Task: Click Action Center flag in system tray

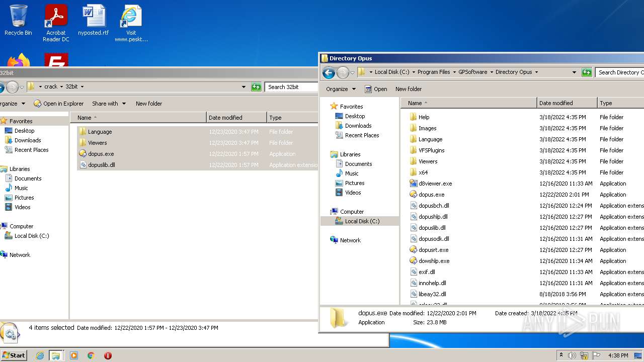Action: [596, 355]
